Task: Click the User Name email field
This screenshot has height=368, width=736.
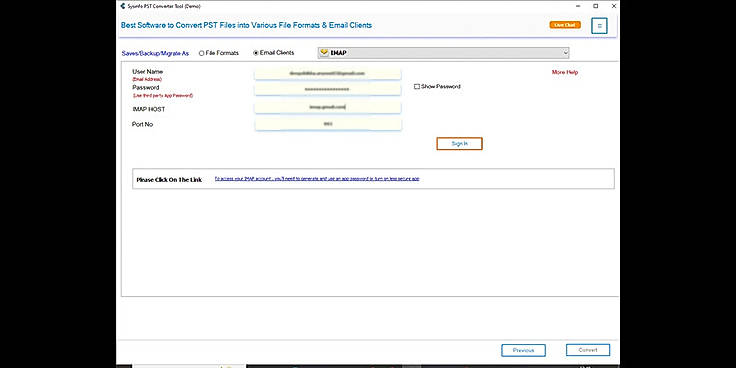Action: (328, 74)
